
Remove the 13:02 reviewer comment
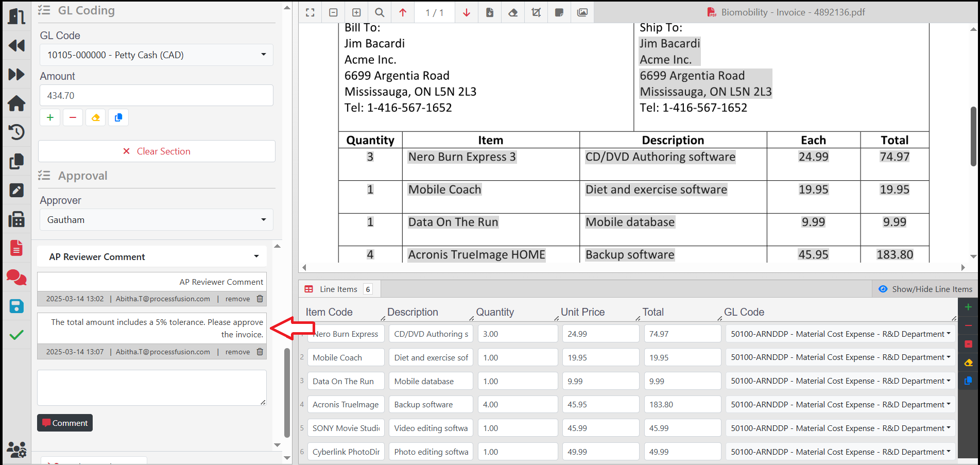point(244,299)
